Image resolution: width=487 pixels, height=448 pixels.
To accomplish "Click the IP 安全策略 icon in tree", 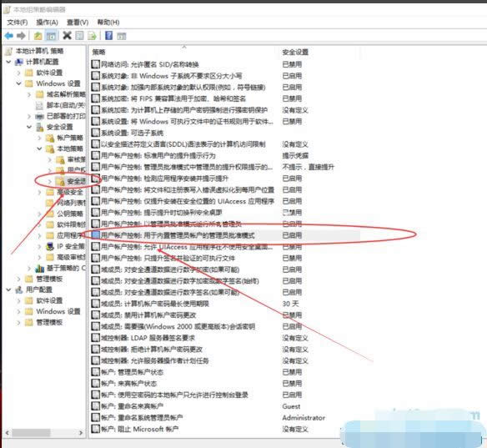I will coord(50,246).
